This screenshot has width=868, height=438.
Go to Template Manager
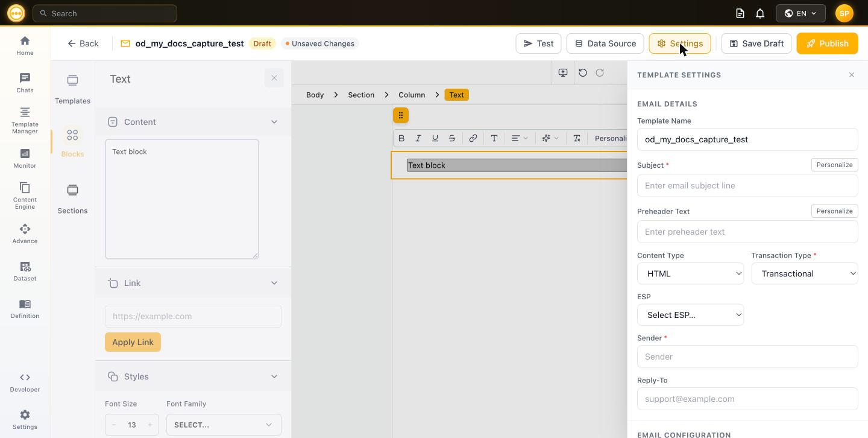tap(25, 121)
